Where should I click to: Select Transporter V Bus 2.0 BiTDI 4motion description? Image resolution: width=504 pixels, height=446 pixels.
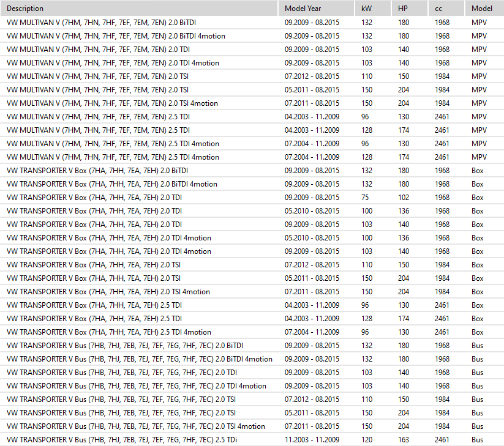pos(140,359)
